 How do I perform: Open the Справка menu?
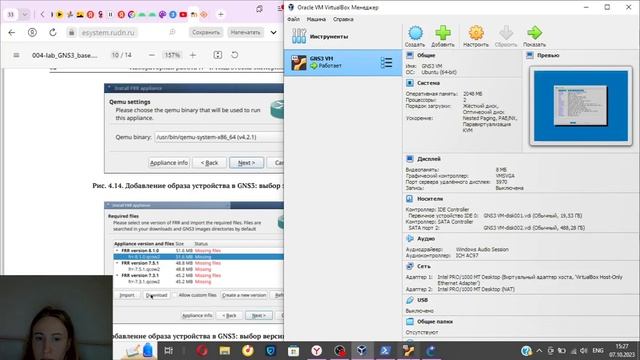343,19
